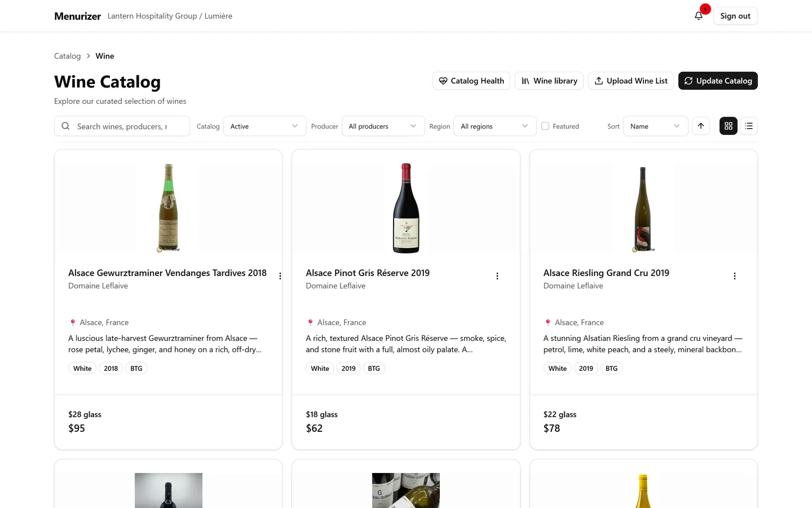Open options menu for Alsace Riesling Grand Cru

735,276
